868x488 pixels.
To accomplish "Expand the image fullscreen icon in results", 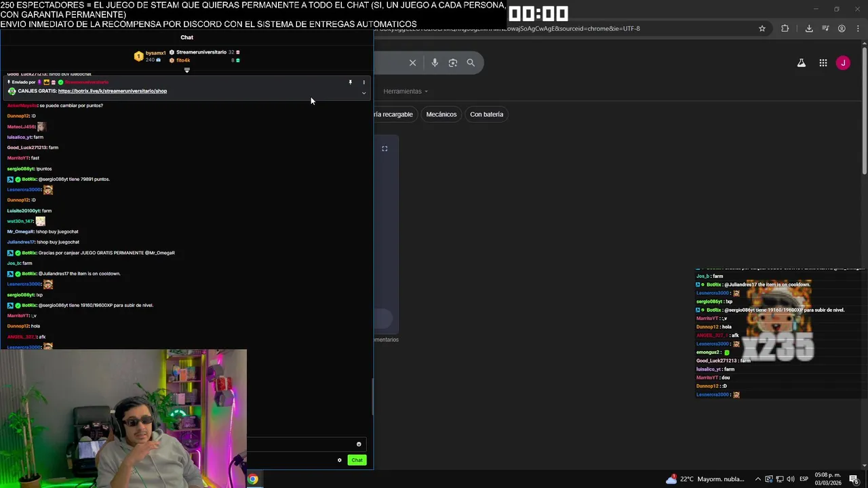I will pos(384,148).
